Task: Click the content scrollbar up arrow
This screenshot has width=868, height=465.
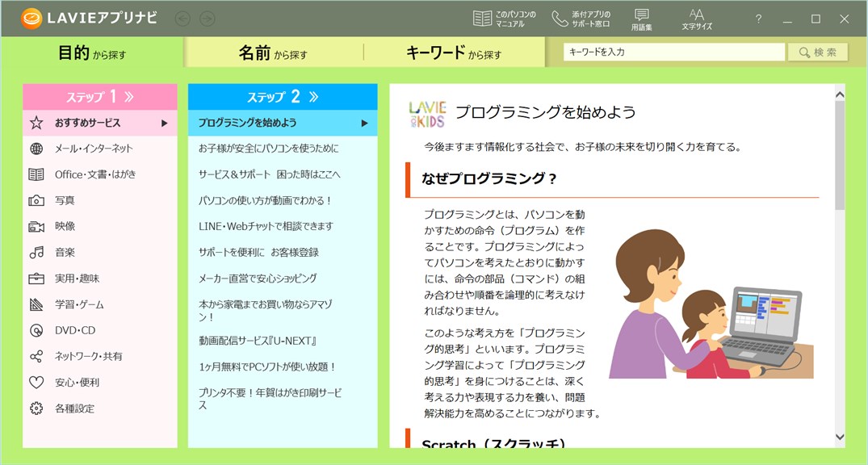Action: tap(840, 95)
